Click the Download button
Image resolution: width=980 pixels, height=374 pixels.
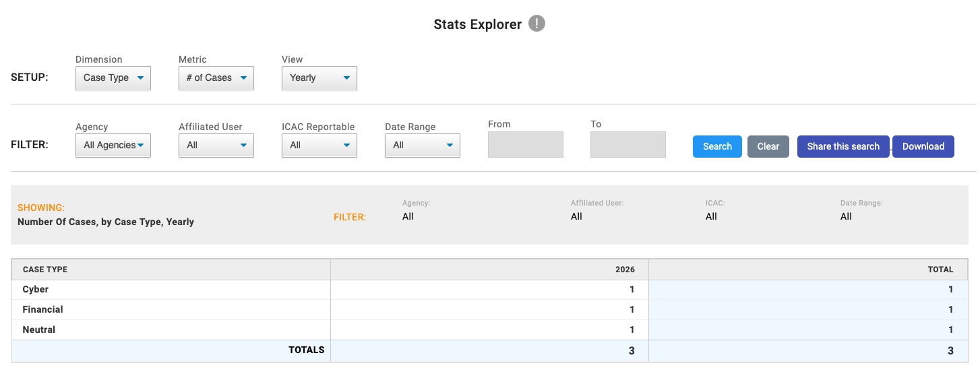(x=923, y=146)
